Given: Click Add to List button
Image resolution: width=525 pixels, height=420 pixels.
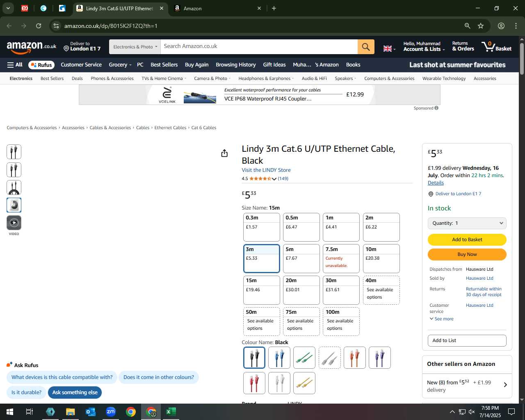Looking at the screenshot, I should tap(467, 340).
